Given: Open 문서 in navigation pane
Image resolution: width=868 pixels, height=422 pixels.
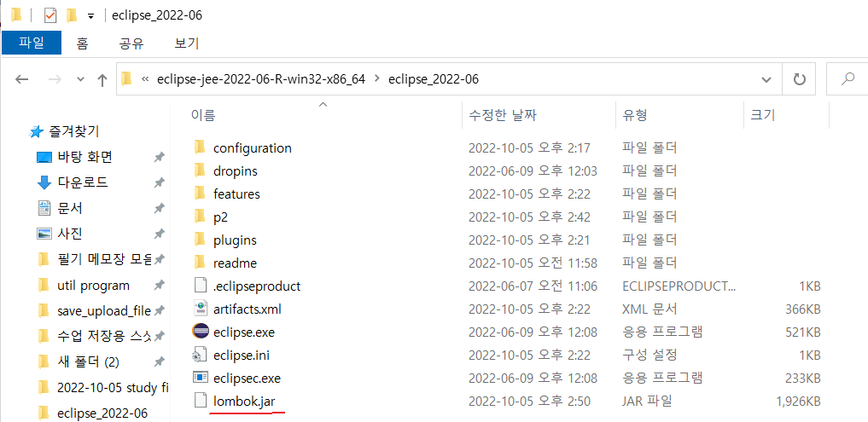Looking at the screenshot, I should (x=70, y=208).
